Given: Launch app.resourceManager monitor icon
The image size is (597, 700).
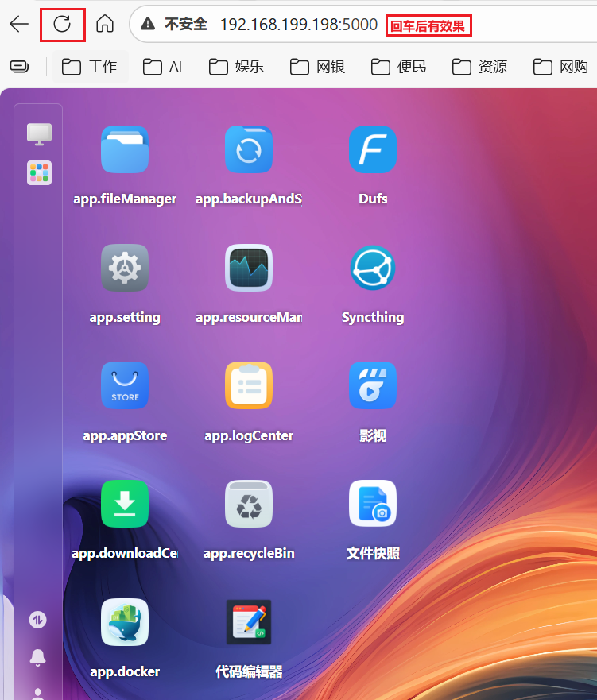Looking at the screenshot, I should [x=249, y=268].
